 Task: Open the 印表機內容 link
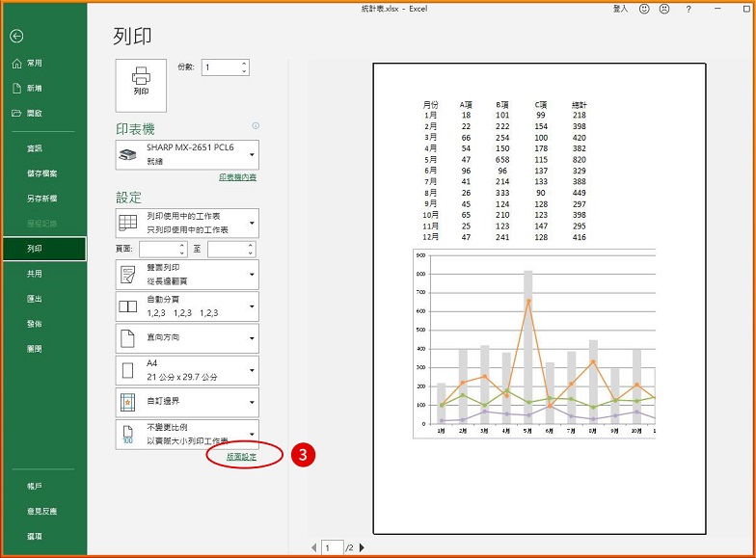[237, 177]
